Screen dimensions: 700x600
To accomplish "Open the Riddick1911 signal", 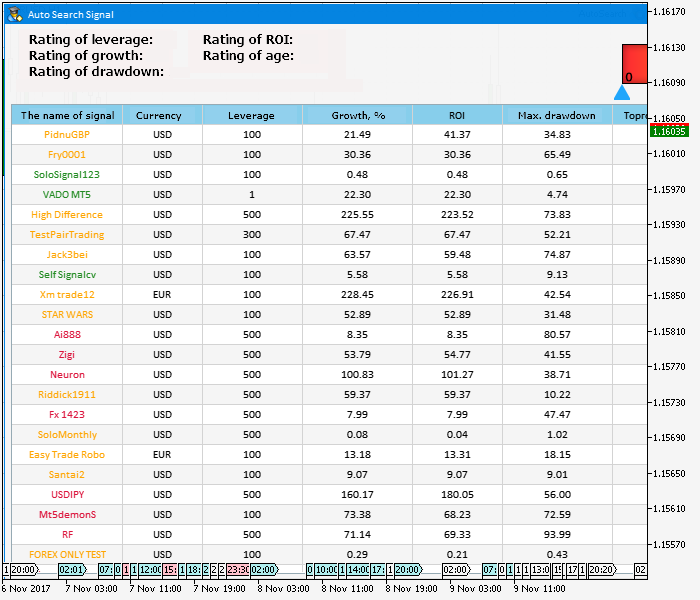I will (x=67, y=395).
